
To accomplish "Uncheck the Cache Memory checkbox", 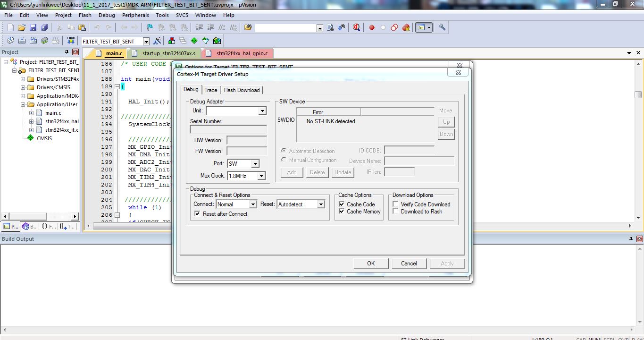I will [342, 212].
